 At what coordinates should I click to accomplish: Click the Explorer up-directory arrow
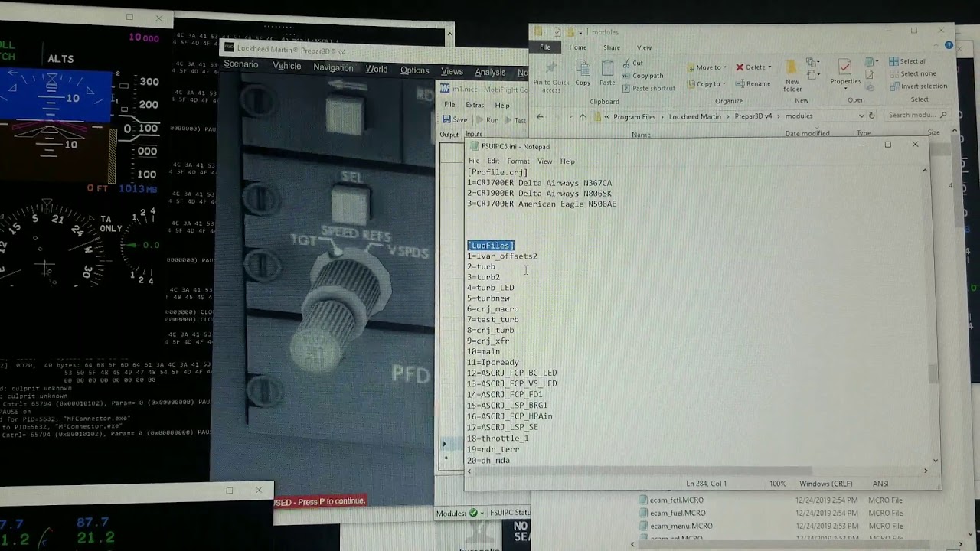point(582,116)
